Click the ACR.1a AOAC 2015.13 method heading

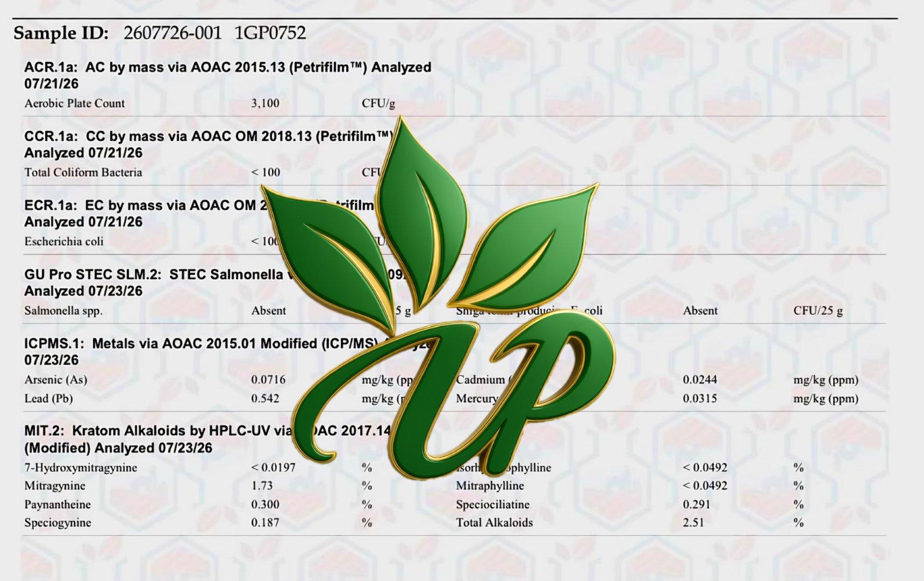(x=228, y=75)
